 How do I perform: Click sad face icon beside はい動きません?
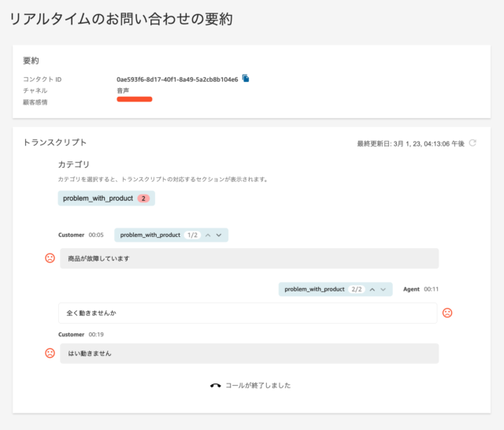[50, 353]
